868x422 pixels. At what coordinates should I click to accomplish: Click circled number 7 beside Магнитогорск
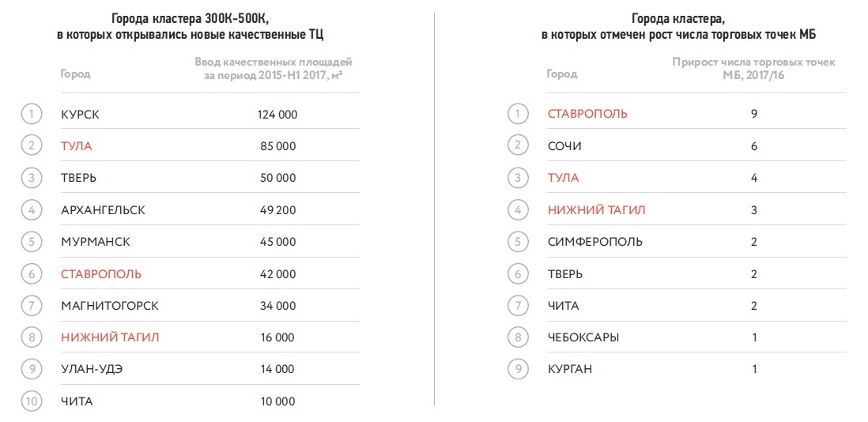(x=32, y=306)
